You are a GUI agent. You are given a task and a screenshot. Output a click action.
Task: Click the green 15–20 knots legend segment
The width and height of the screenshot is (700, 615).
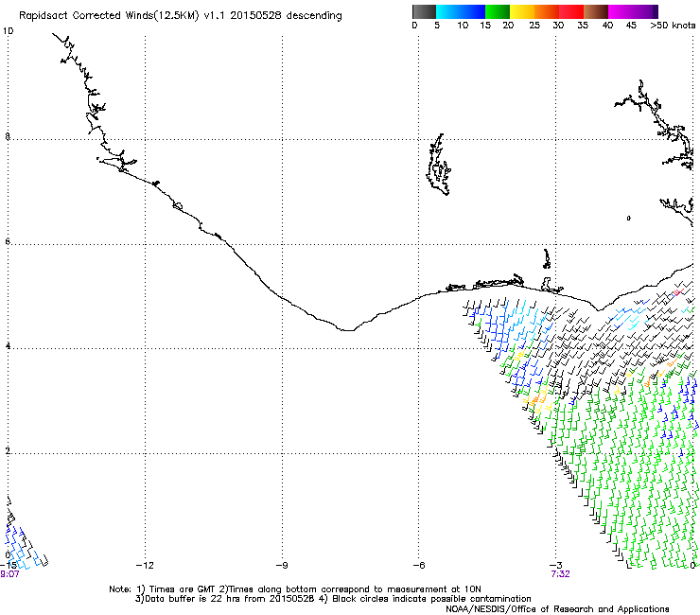click(x=498, y=11)
